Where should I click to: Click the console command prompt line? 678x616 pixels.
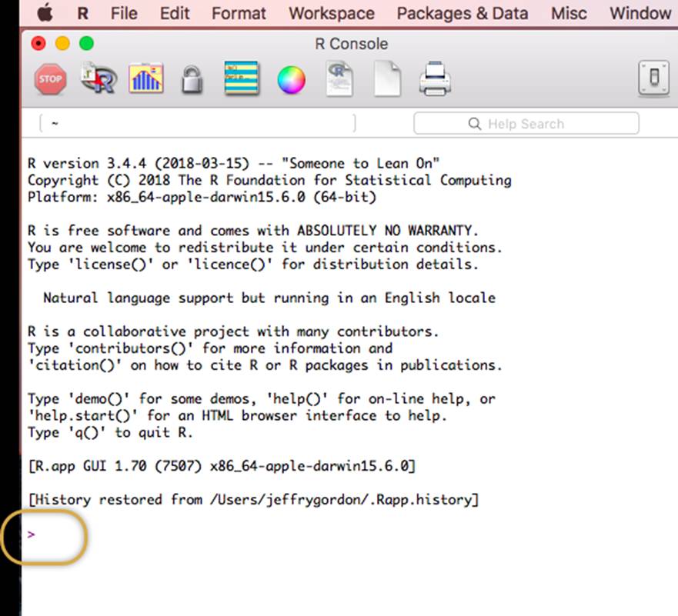pos(231,534)
